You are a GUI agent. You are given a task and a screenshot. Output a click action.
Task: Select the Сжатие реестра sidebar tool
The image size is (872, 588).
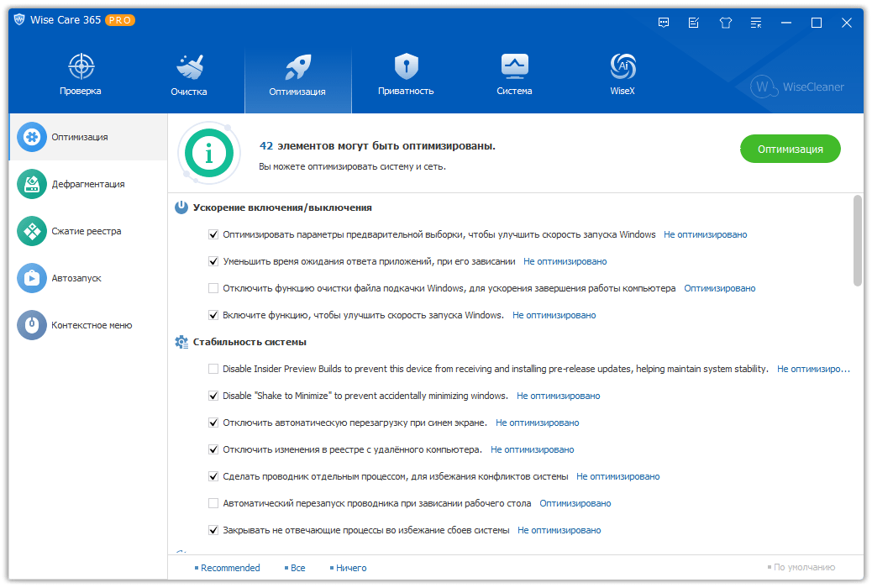[76, 231]
